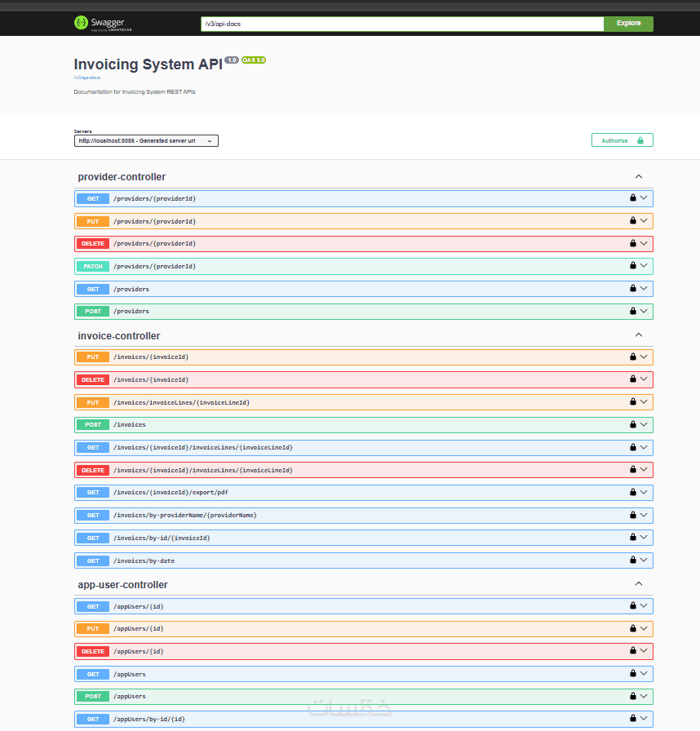
Task: Click lock icon on PATCH /providers/{providerId}
Action: (x=633, y=265)
